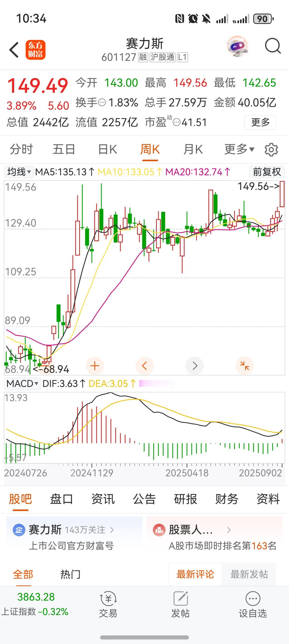The height and width of the screenshot is (644, 289).
Task: Tap the 沪股通 badge
Action: (x=162, y=57)
